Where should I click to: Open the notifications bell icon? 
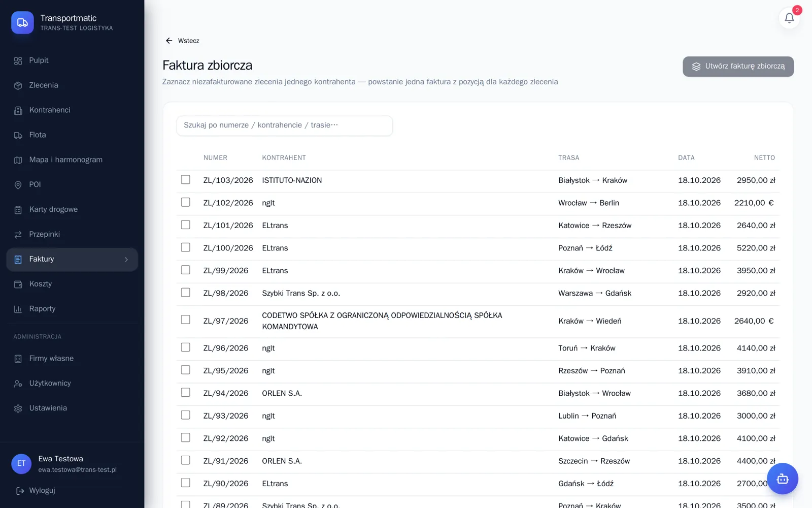point(789,18)
